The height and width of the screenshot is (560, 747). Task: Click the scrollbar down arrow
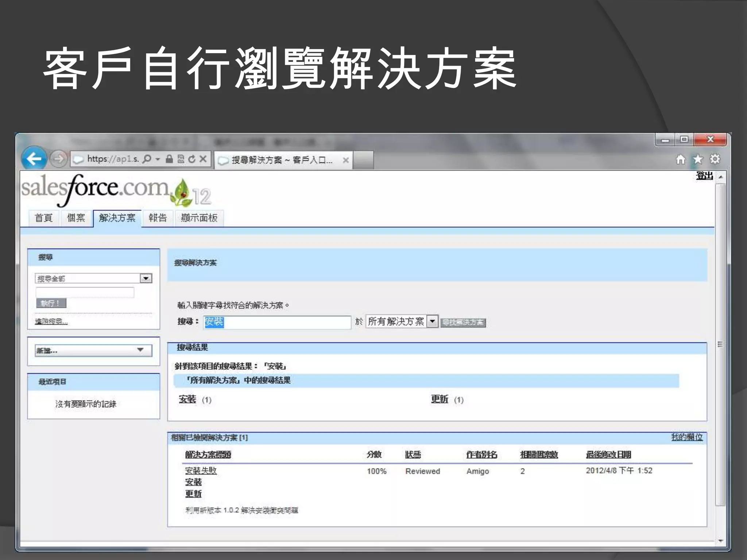click(x=720, y=541)
